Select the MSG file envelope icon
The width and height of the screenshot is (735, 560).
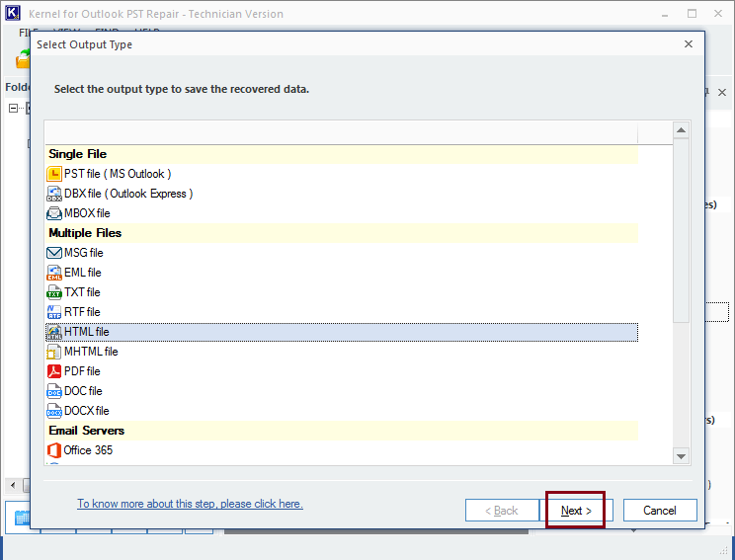pos(54,253)
